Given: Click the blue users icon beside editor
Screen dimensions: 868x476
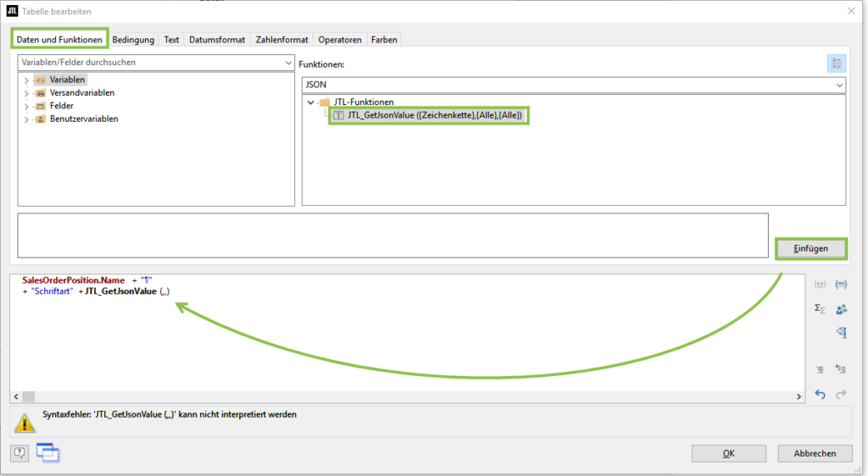Looking at the screenshot, I should point(841,308).
